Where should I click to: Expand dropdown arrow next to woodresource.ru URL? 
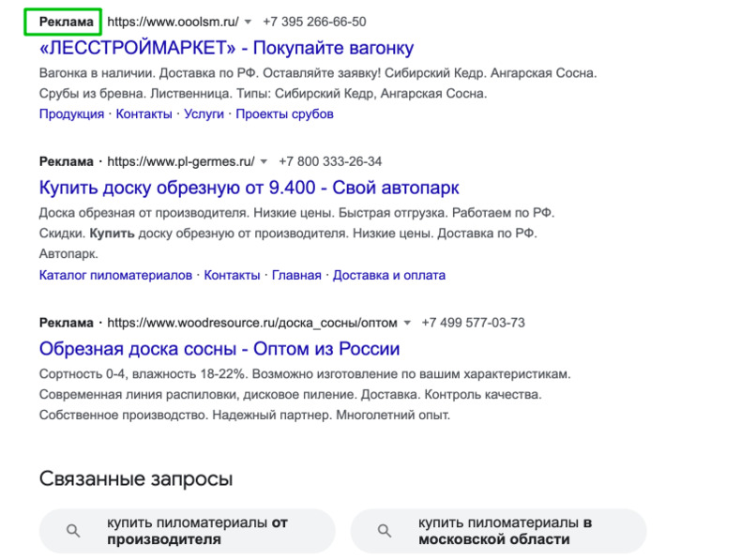(x=407, y=324)
